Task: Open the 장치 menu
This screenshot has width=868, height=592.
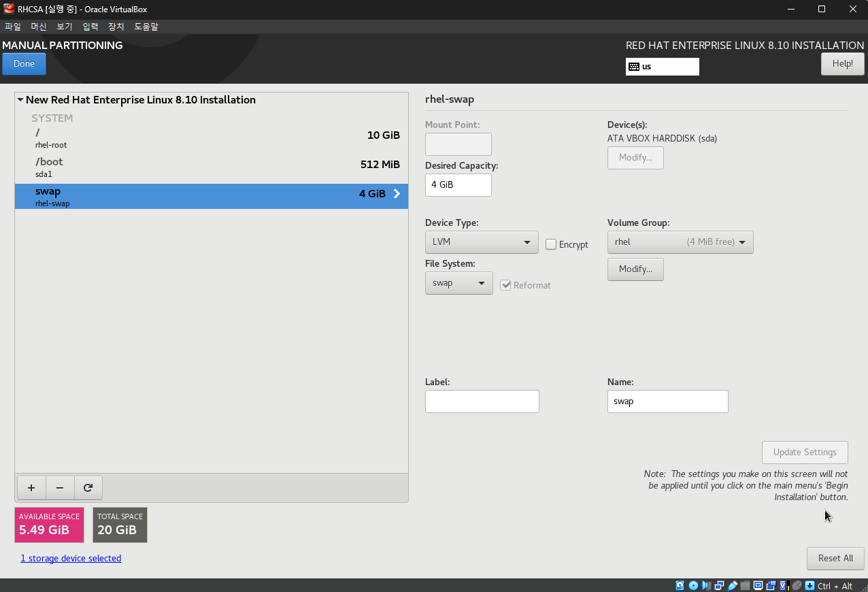Action: pos(116,27)
